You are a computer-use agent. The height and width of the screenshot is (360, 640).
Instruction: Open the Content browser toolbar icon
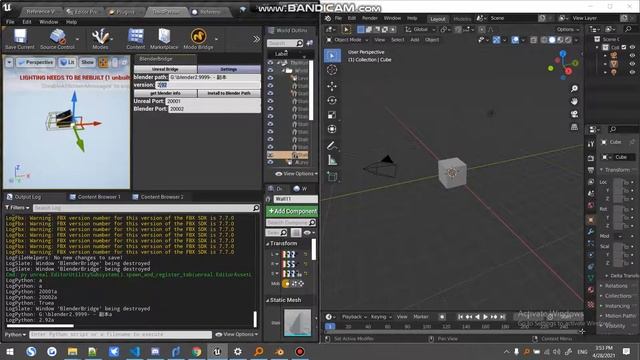pyautogui.click(x=136, y=39)
